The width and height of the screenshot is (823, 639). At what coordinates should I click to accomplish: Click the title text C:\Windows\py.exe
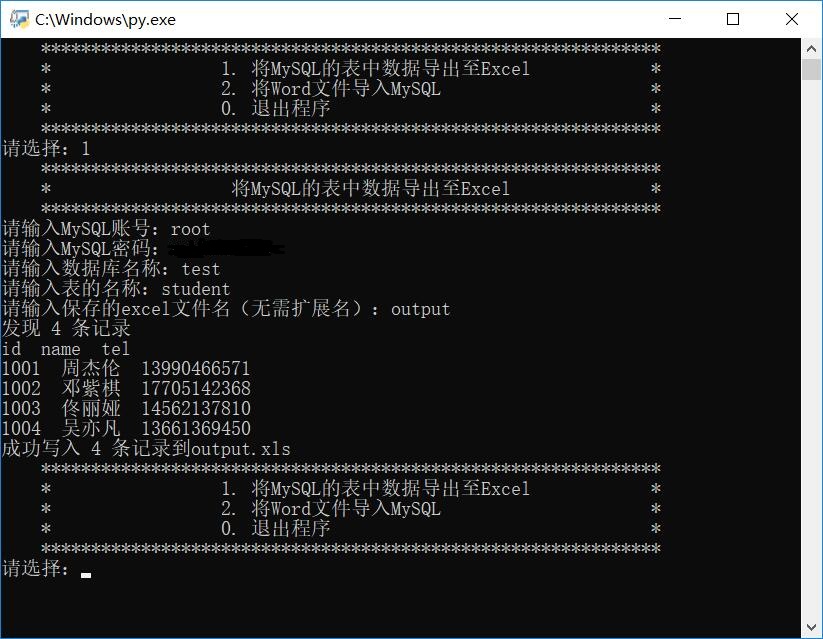click(103, 18)
